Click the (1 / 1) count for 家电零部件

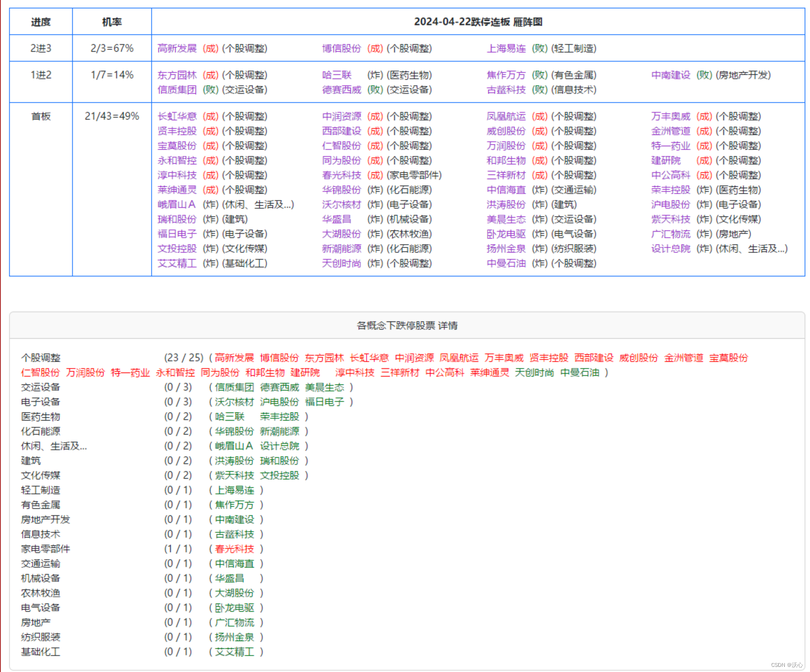[178, 549]
